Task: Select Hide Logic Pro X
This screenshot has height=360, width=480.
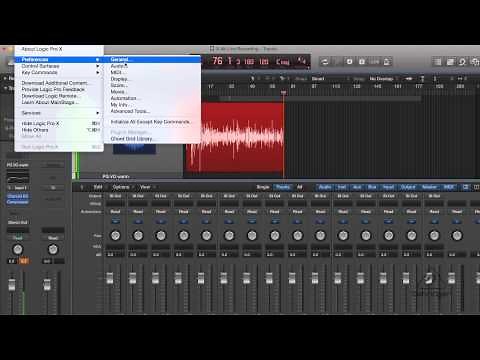Action: pos(59,123)
